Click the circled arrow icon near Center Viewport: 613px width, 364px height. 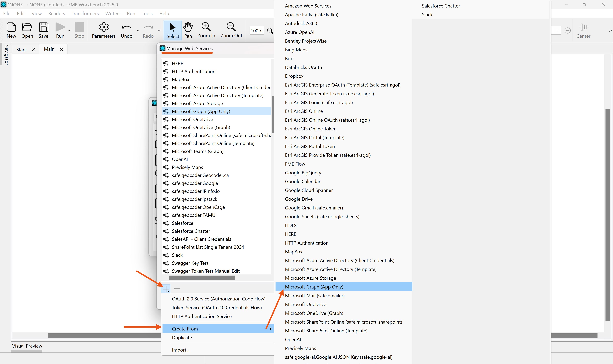[x=568, y=30]
